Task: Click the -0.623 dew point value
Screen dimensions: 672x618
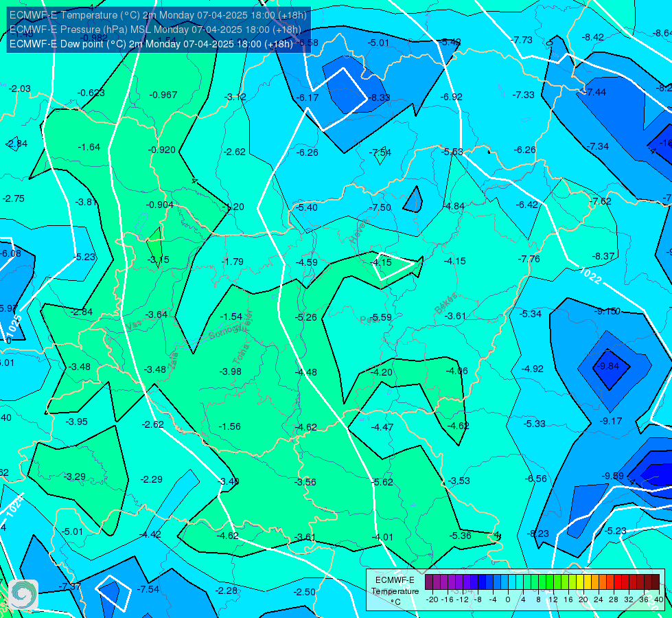Action: coord(91,93)
